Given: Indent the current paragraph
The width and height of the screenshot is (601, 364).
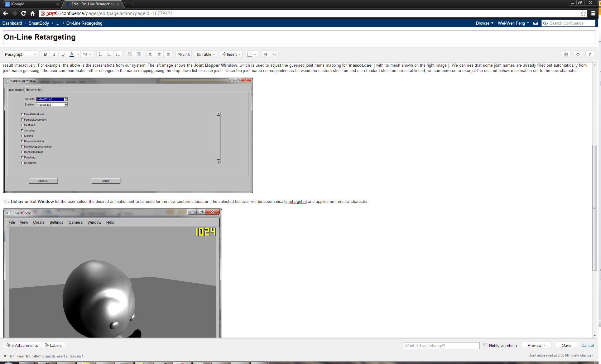Looking at the screenshot, I should pyautogui.click(x=139, y=54).
